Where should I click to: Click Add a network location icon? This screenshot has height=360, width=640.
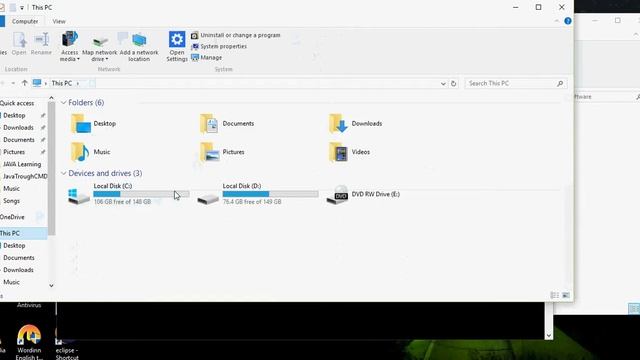[x=139, y=40]
